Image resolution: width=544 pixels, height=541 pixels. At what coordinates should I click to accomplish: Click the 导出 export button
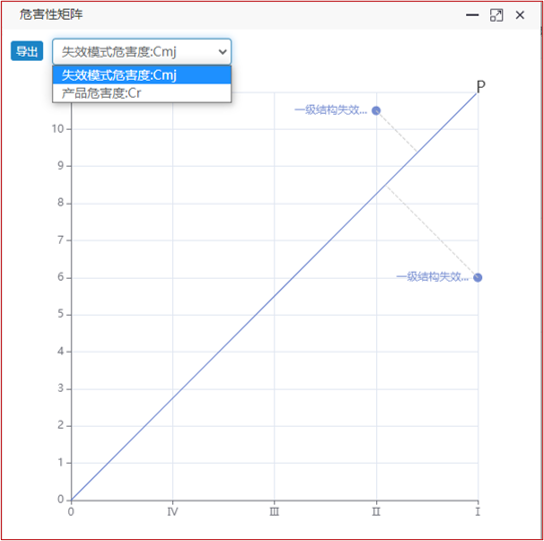coord(27,51)
